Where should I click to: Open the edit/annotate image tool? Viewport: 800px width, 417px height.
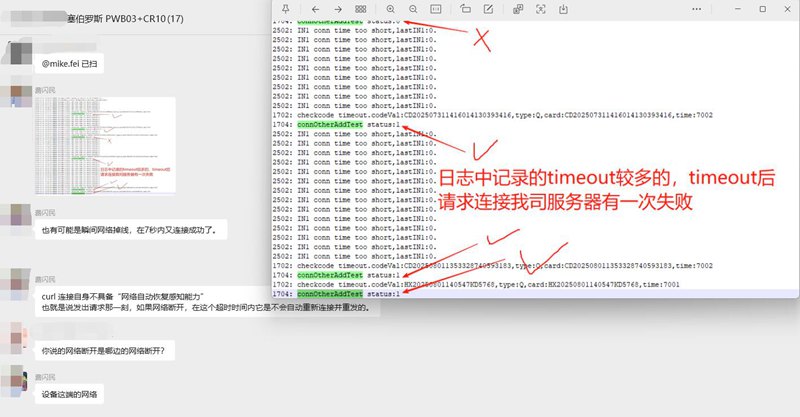(x=488, y=9)
